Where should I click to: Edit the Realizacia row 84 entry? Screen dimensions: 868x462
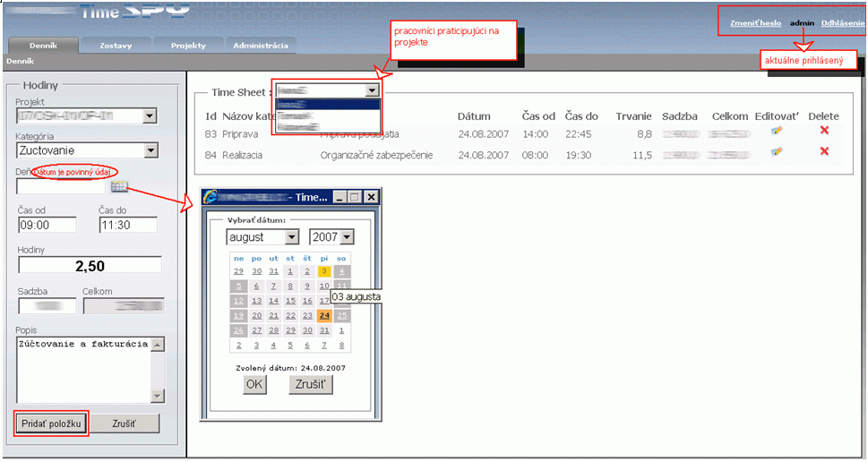(777, 151)
